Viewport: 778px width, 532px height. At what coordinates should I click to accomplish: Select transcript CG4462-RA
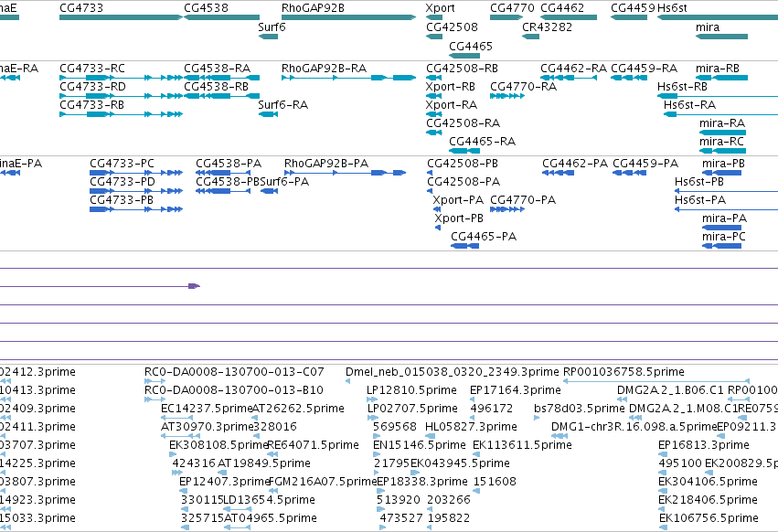pyautogui.click(x=573, y=68)
